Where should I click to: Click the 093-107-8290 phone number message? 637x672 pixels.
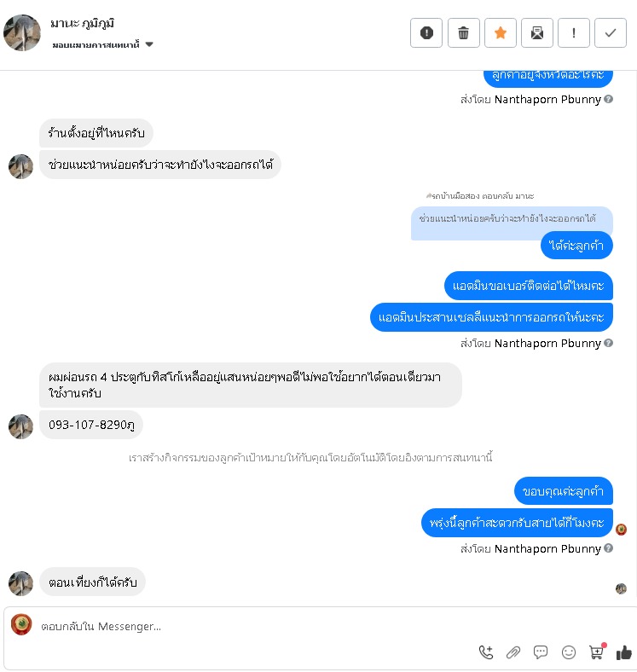[91, 425]
